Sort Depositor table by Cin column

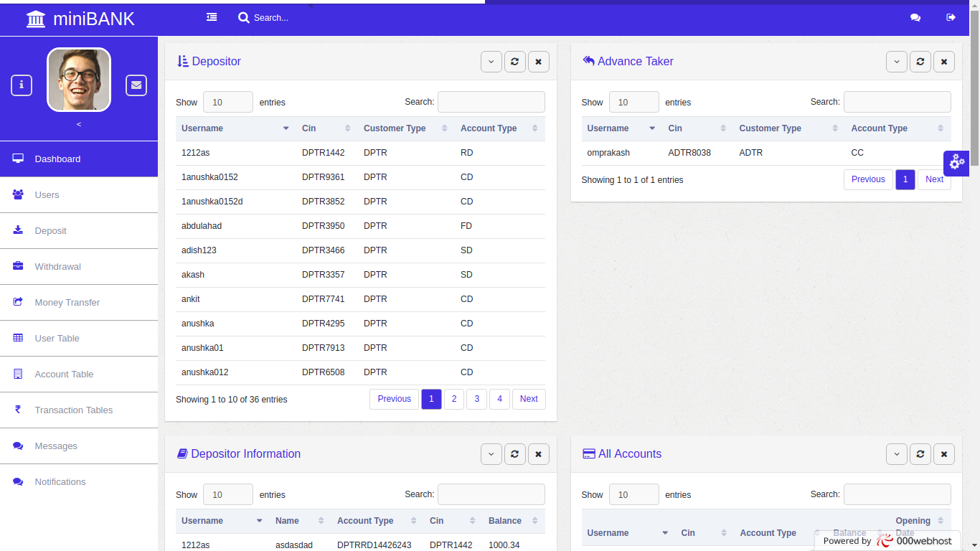tap(327, 128)
